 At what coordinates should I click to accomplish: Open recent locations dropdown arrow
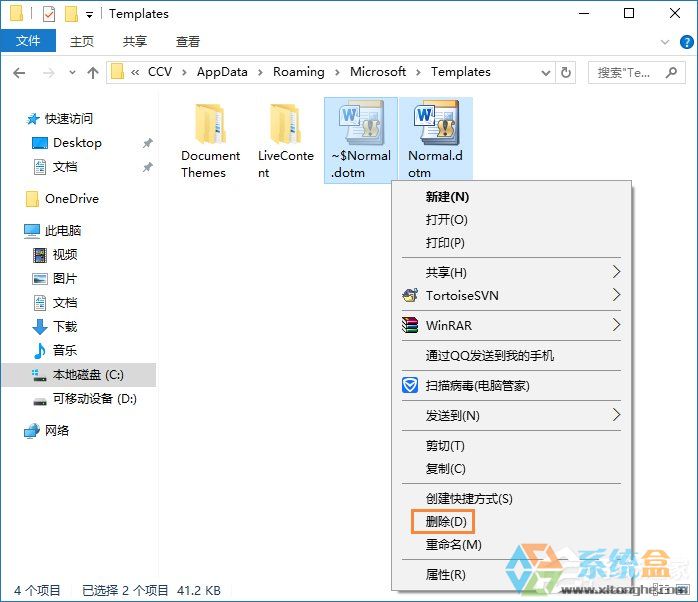[x=72, y=73]
